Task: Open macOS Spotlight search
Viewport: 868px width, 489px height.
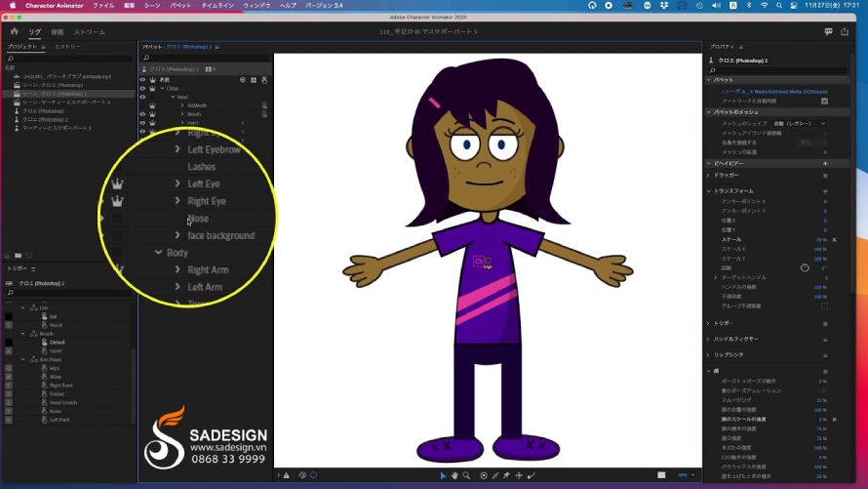Action: click(x=779, y=6)
